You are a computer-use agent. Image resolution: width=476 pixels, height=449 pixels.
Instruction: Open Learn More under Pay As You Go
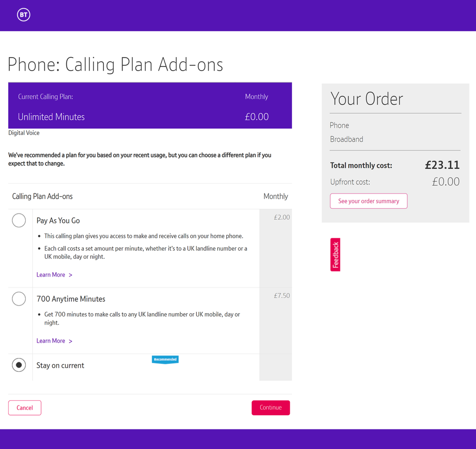51,275
